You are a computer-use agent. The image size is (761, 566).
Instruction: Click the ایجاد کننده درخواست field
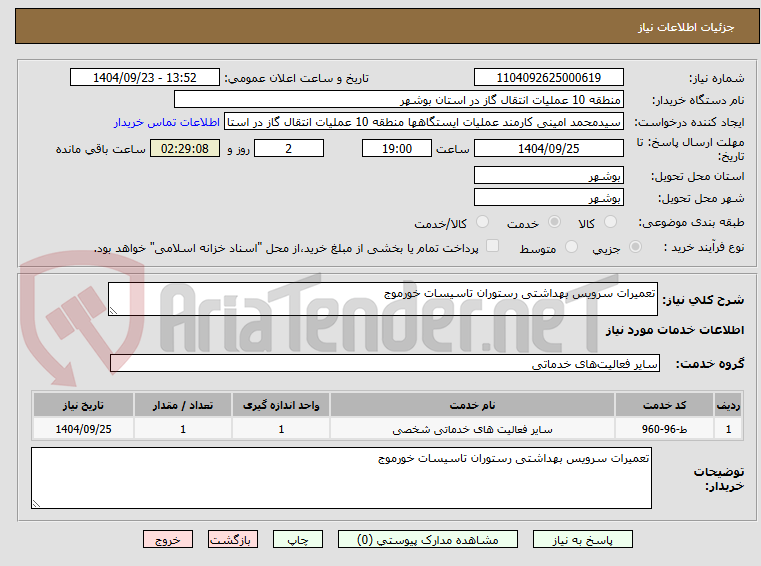(x=424, y=122)
